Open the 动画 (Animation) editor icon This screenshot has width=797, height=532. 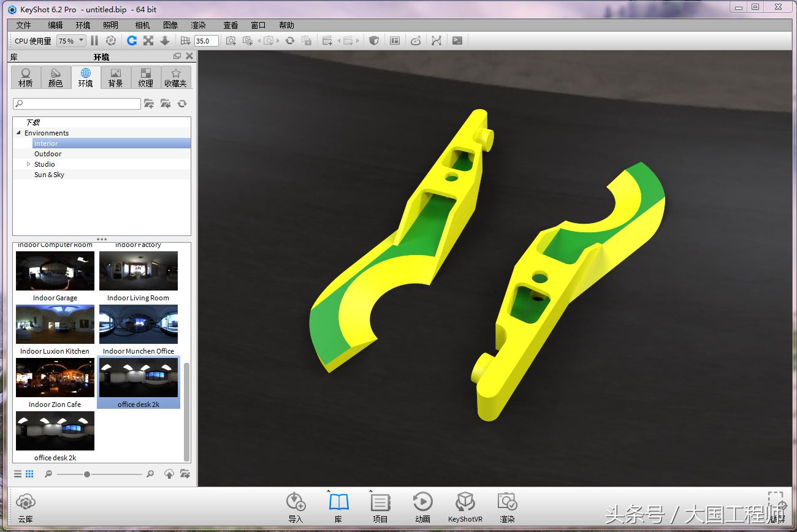(x=423, y=503)
